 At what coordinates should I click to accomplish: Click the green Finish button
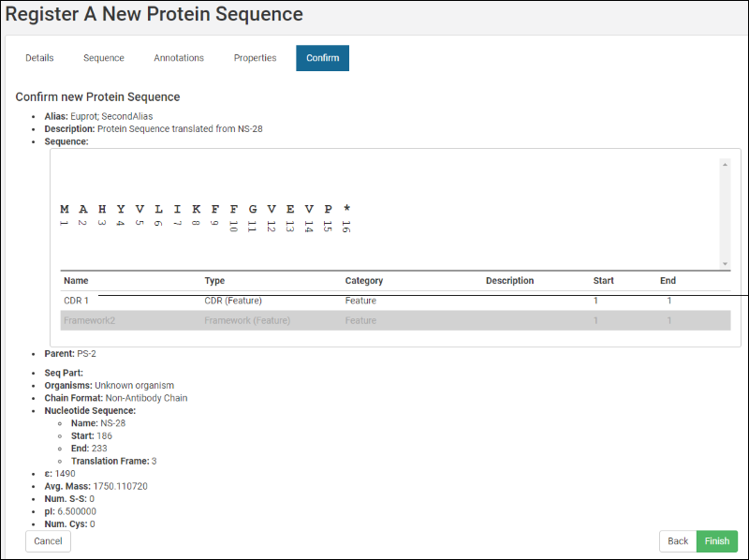click(x=717, y=541)
